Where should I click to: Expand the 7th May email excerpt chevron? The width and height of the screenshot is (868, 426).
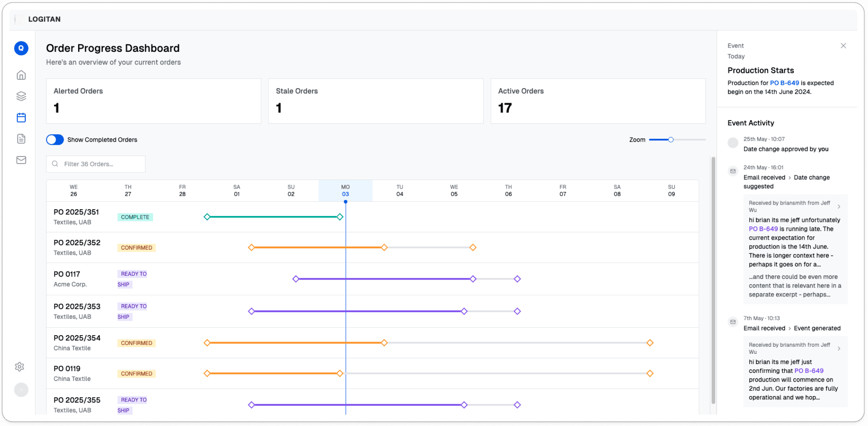click(x=839, y=348)
